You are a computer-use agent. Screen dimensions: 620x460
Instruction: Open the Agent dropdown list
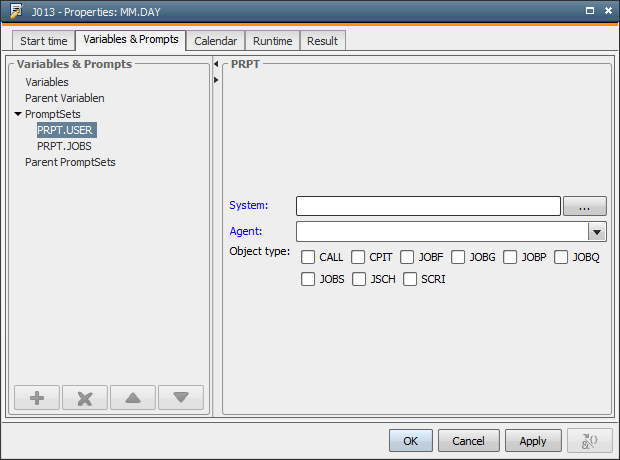(597, 231)
